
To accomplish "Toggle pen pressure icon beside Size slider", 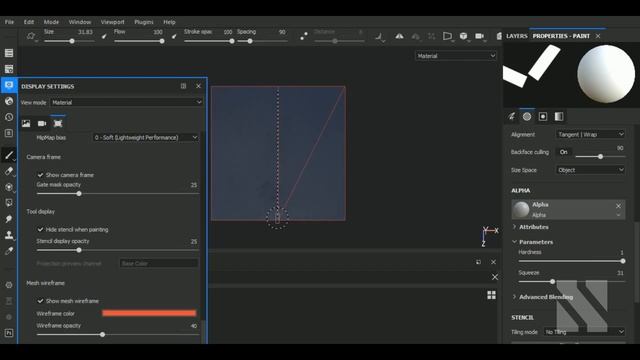I will point(104,36).
